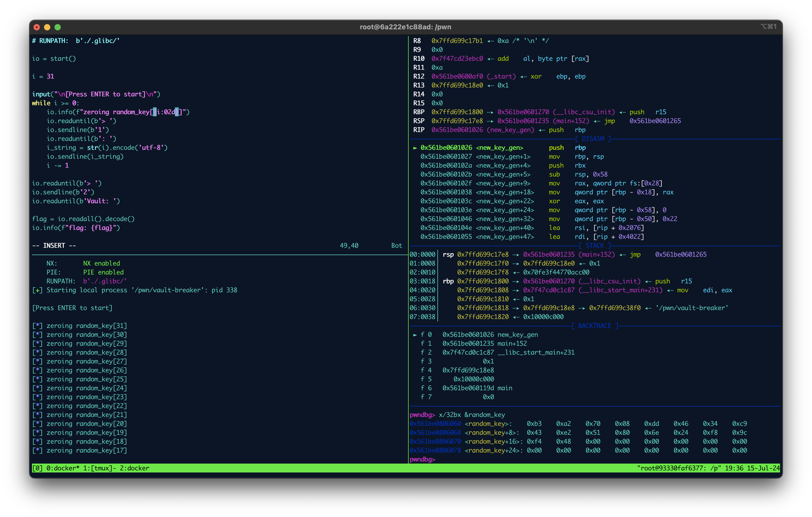Click the 'io = start()' code line

54,59
